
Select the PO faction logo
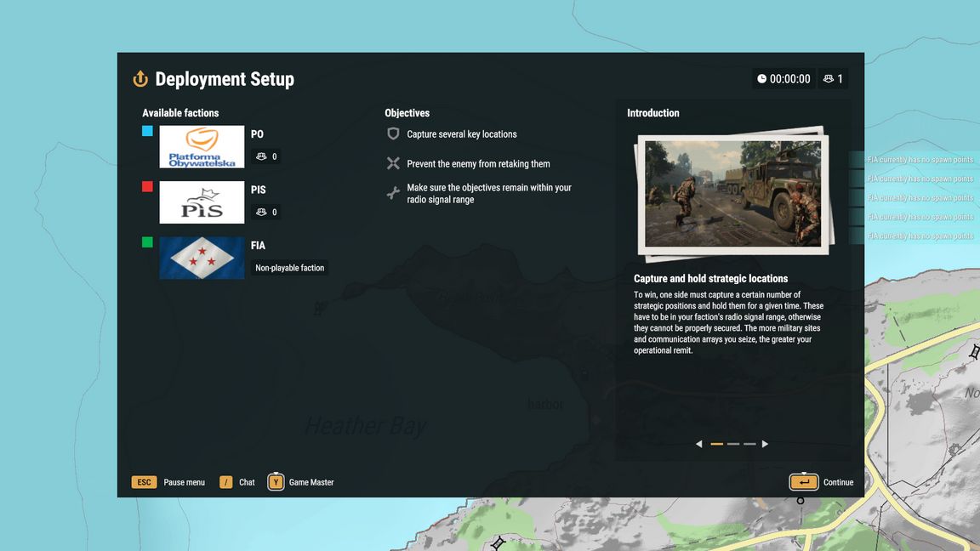pyautogui.click(x=202, y=147)
